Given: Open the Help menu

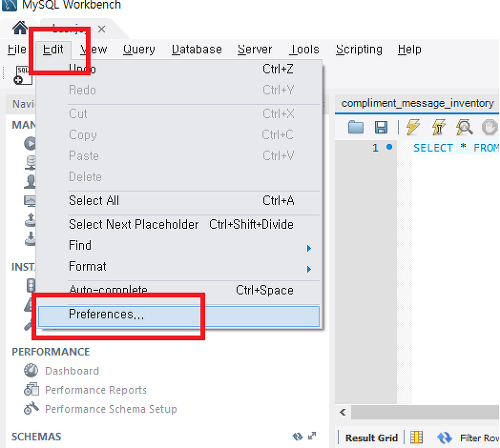Looking at the screenshot, I should pyautogui.click(x=409, y=49).
